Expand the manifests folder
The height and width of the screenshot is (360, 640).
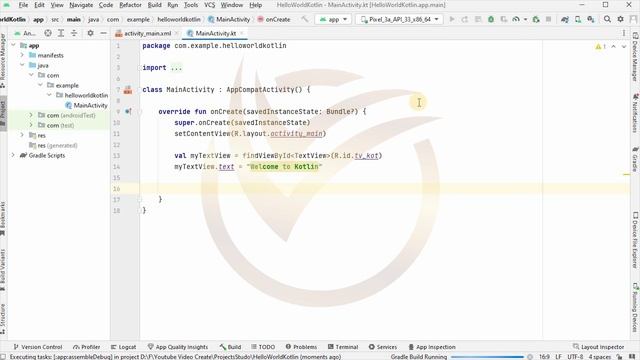[22, 55]
